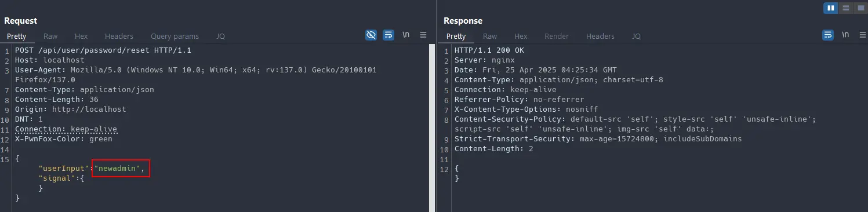Select the Headers tab in Response panel
868x212 pixels.
point(600,36)
